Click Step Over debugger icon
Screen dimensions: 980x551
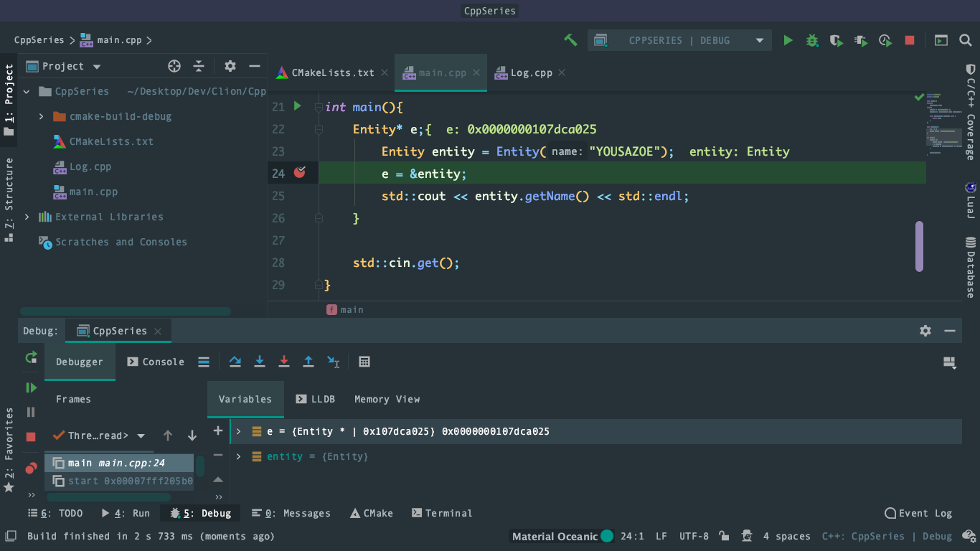[x=235, y=362]
